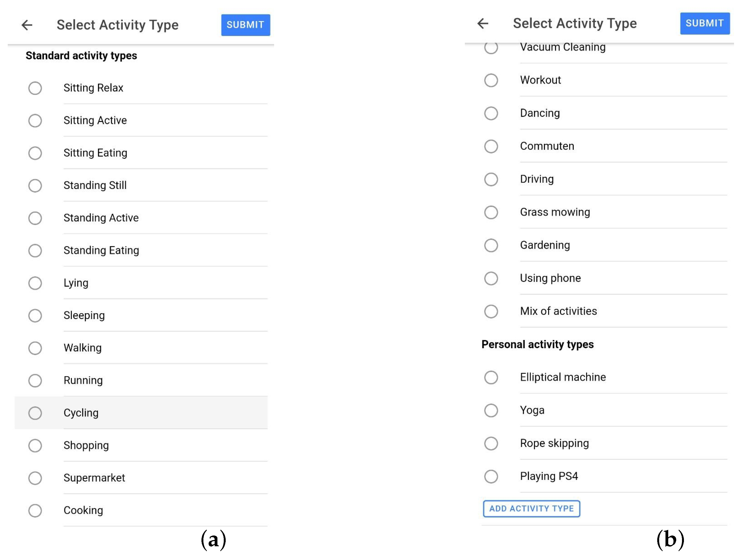Select the Workout radio button
Image resolution: width=742 pixels, height=560 pixels.
coord(491,80)
